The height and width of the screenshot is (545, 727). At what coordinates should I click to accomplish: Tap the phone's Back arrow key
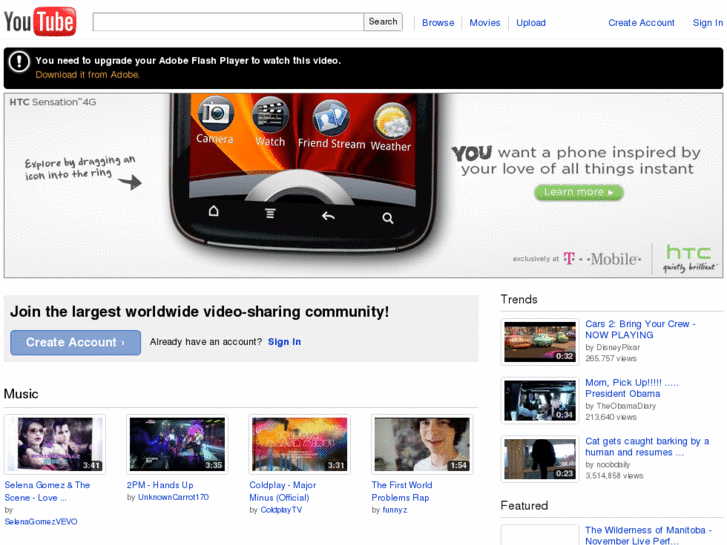(328, 216)
